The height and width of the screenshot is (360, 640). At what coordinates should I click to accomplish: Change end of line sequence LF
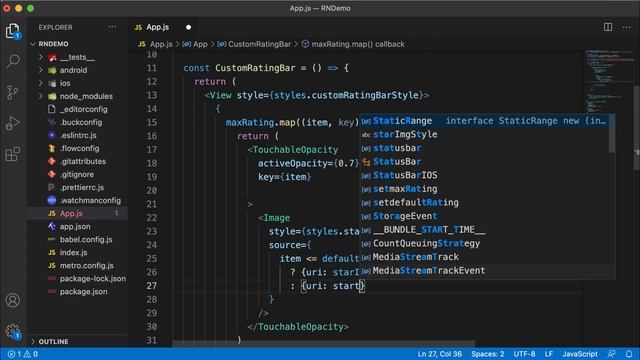[x=549, y=354]
